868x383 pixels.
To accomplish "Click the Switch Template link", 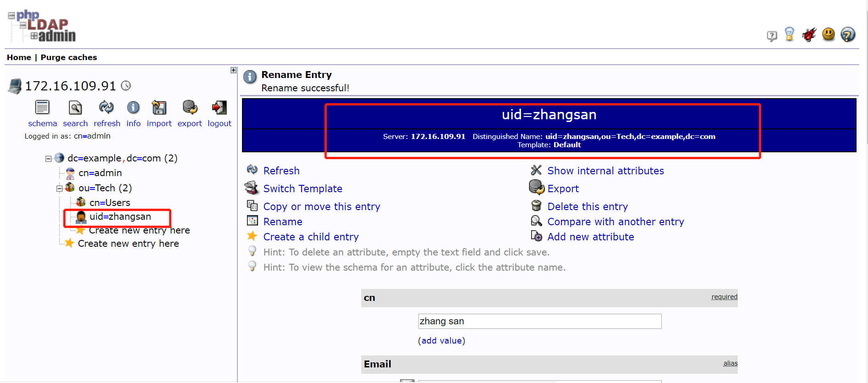I will [303, 189].
